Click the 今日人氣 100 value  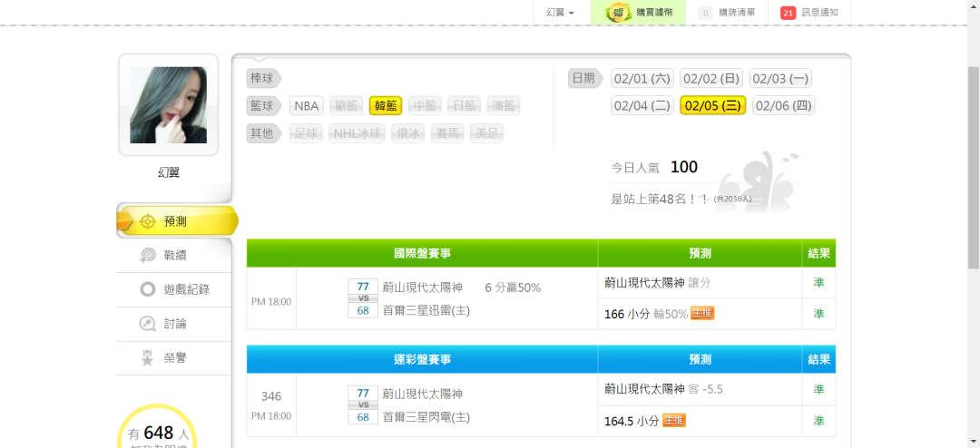684,168
